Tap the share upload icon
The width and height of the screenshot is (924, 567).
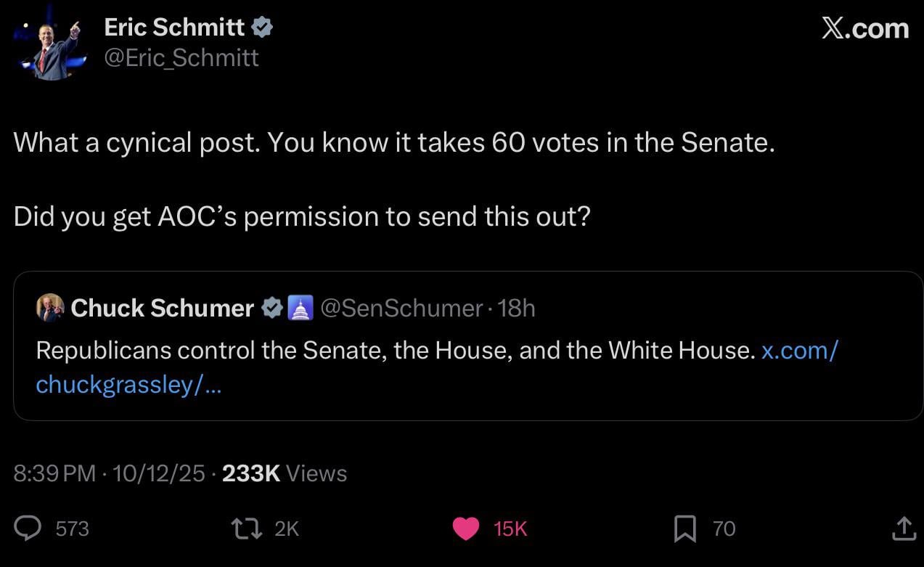[x=902, y=529]
